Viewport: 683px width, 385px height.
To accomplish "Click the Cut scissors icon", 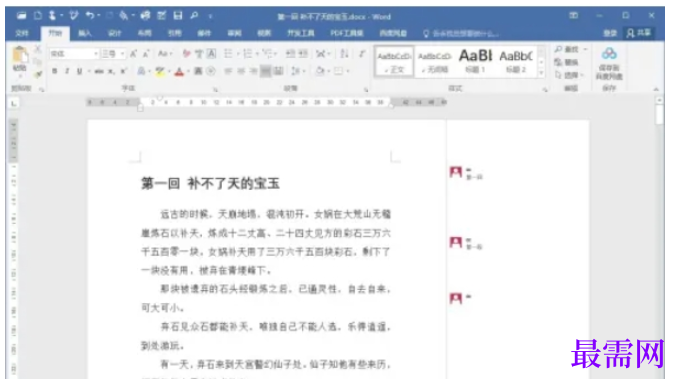I will (38, 49).
